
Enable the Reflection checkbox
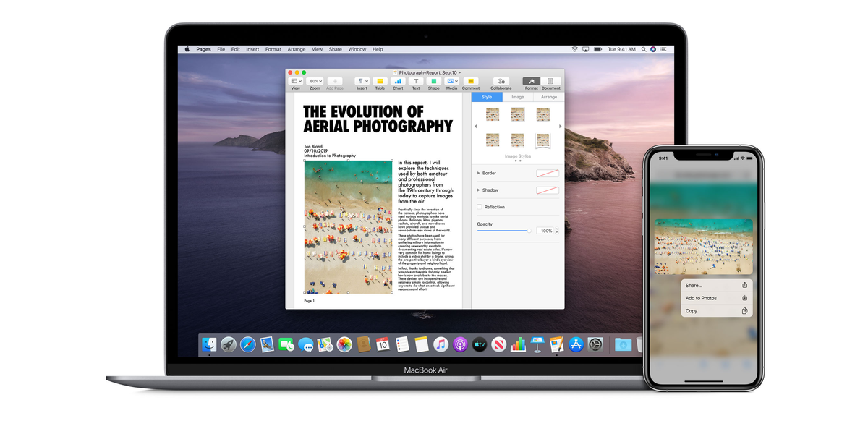click(x=478, y=206)
